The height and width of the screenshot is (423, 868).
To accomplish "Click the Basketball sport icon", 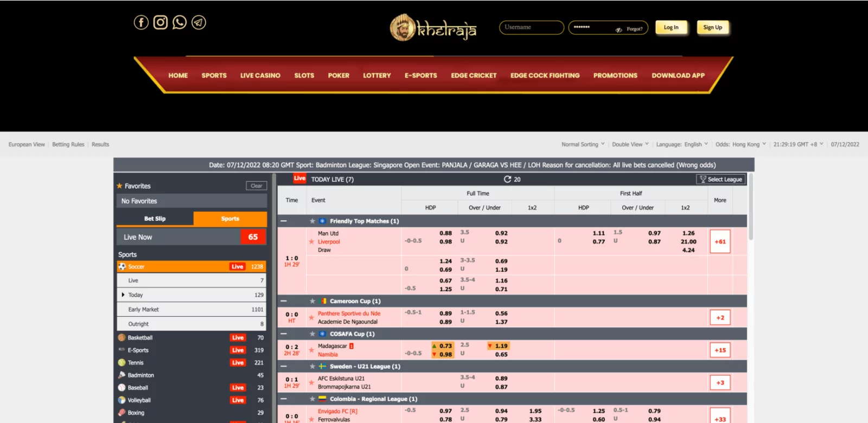I will pyautogui.click(x=122, y=337).
